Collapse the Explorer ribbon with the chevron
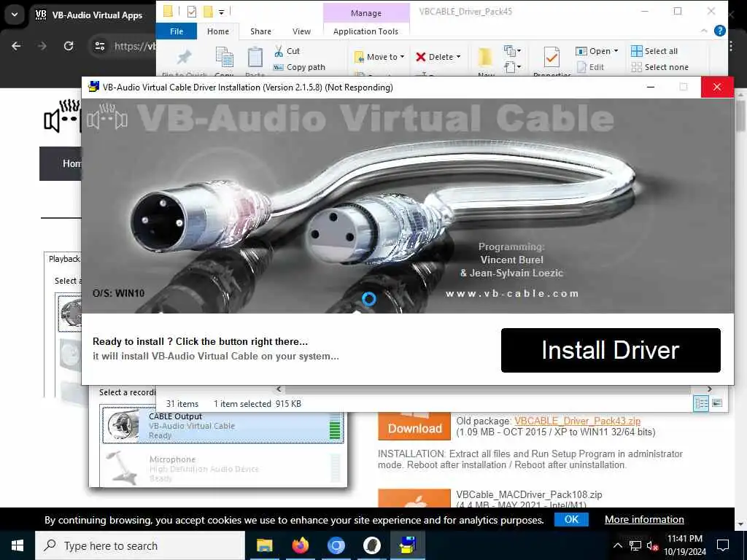The width and height of the screenshot is (747, 560). tap(704, 31)
